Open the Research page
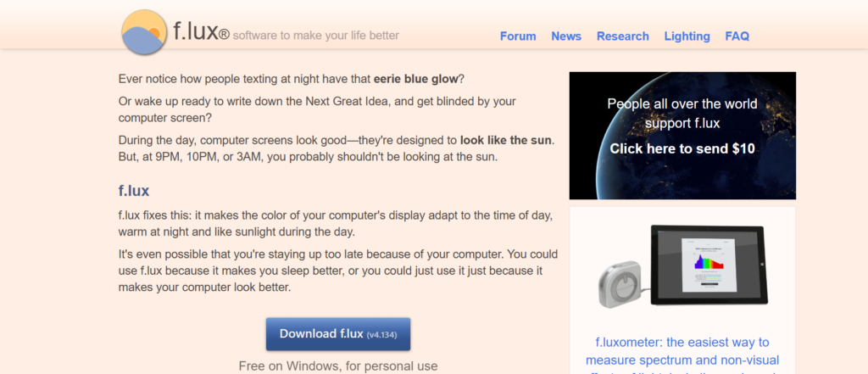Viewport: 868px width, 374px height. pos(622,36)
